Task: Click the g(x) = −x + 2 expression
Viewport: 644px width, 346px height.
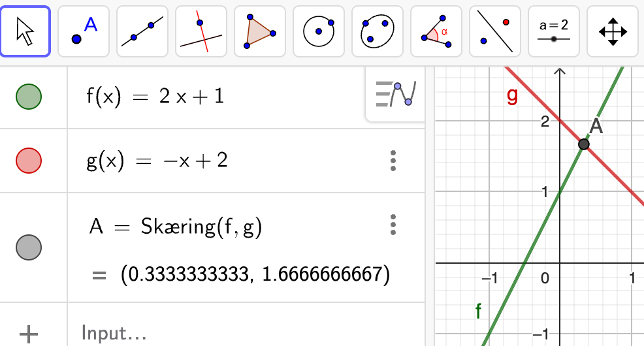Action: [x=157, y=161]
